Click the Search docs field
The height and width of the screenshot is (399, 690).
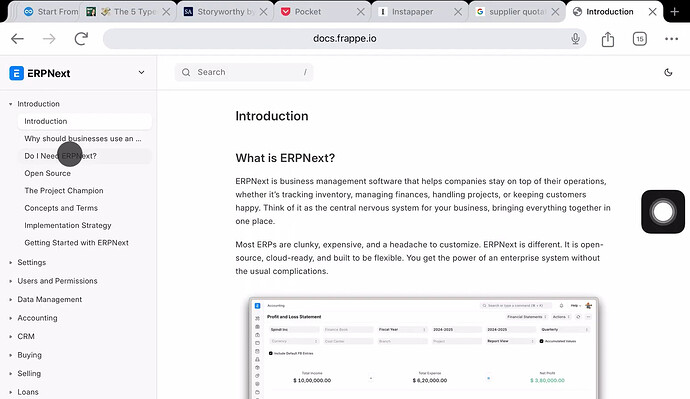(x=244, y=72)
